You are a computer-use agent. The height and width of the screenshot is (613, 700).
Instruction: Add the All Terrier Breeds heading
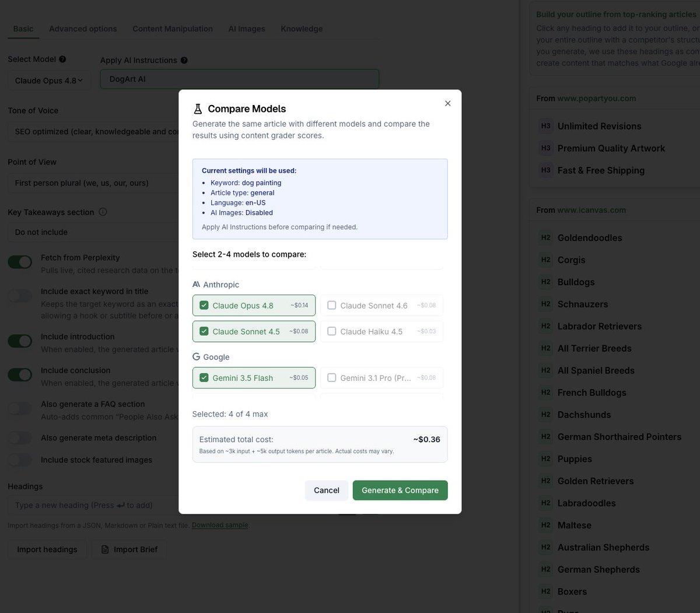click(x=594, y=348)
